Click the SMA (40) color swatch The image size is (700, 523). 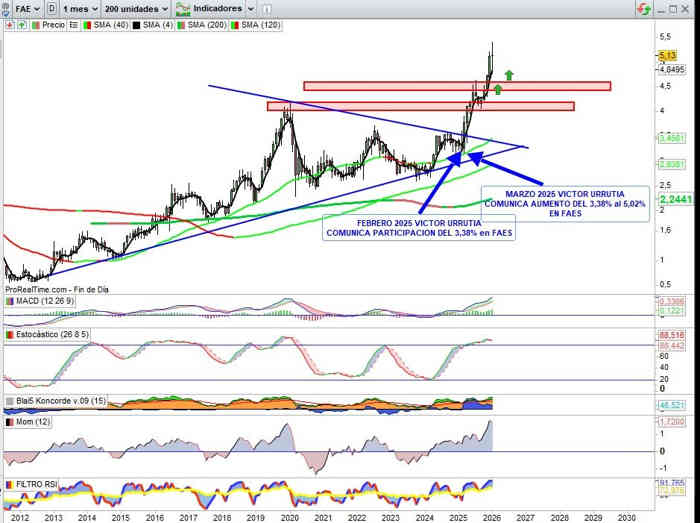pyautogui.click(x=88, y=23)
